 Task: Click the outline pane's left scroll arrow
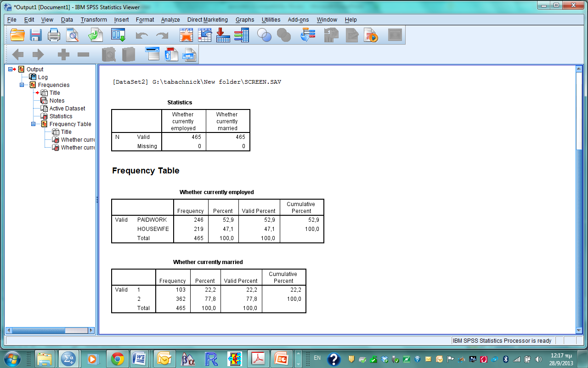[x=8, y=330]
